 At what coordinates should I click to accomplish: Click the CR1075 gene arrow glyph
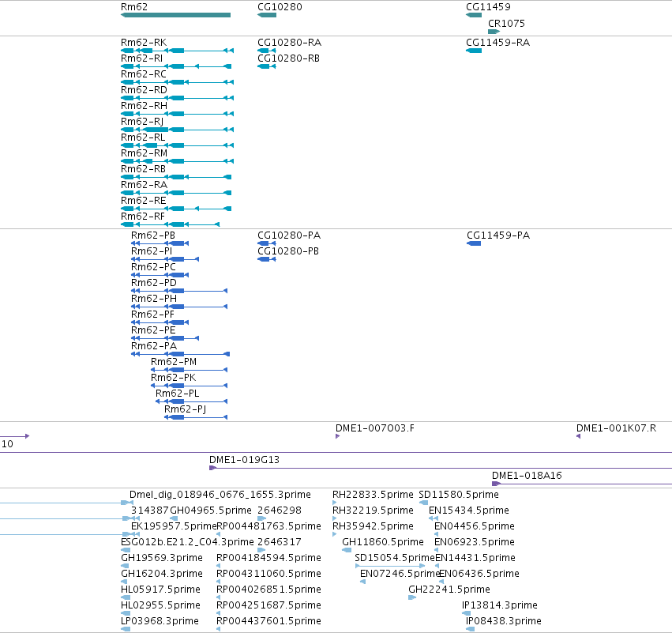pos(494,32)
